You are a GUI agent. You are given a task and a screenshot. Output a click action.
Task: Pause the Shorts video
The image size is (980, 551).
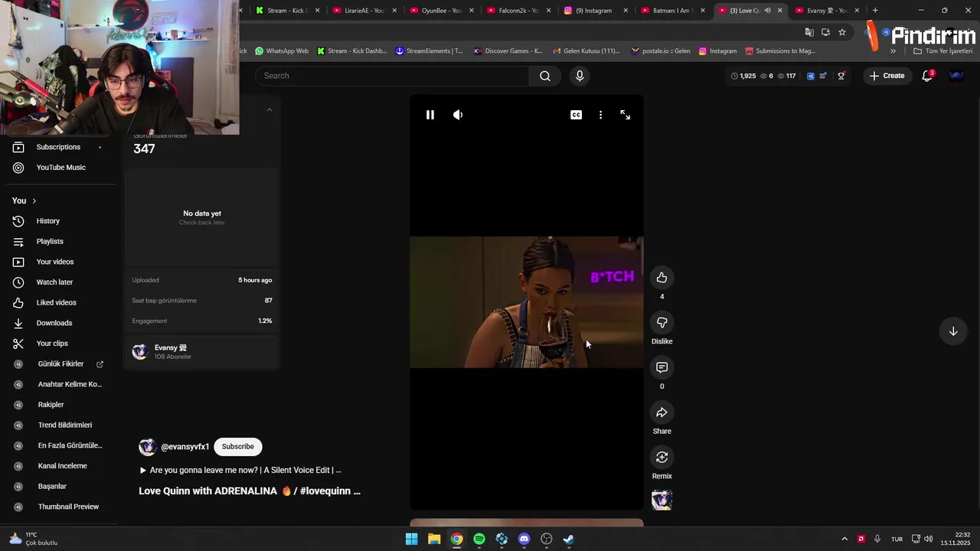click(430, 115)
